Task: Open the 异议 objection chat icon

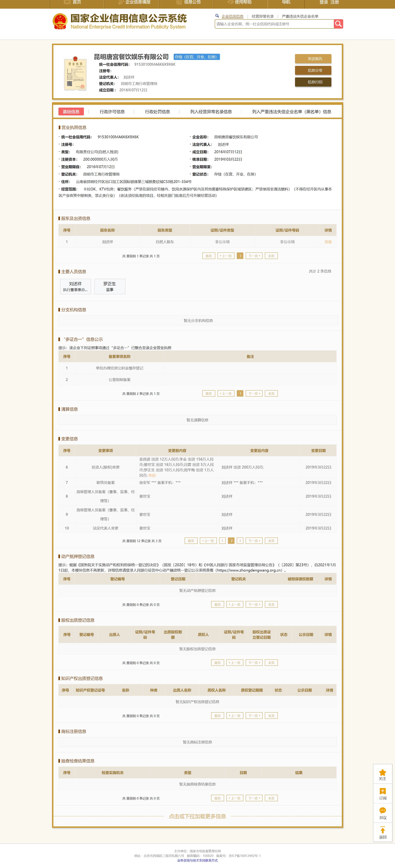Action: tap(383, 810)
